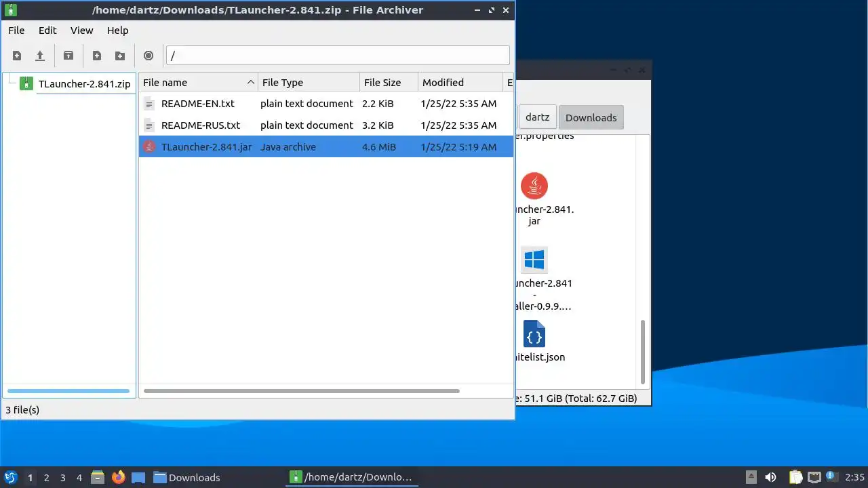Click the volume speaker tray icon

(771, 477)
